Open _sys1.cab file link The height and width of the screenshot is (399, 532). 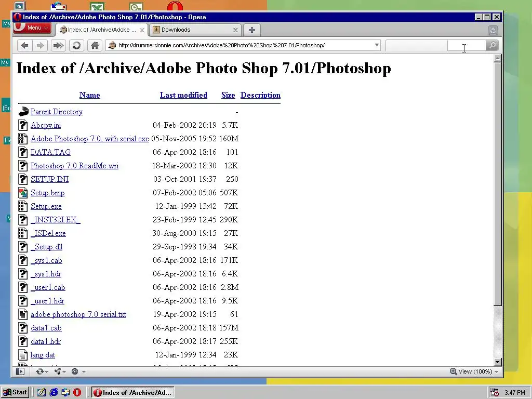click(x=46, y=261)
